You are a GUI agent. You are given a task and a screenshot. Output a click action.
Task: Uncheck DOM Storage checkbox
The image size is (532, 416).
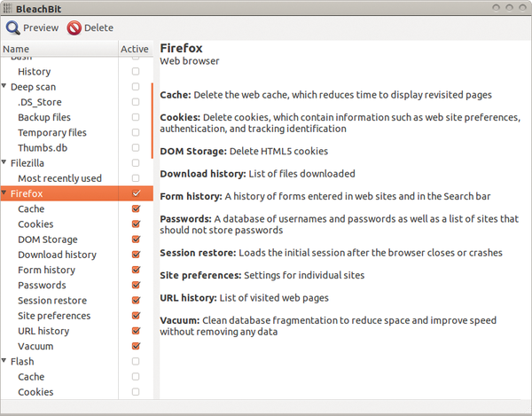[x=136, y=239]
